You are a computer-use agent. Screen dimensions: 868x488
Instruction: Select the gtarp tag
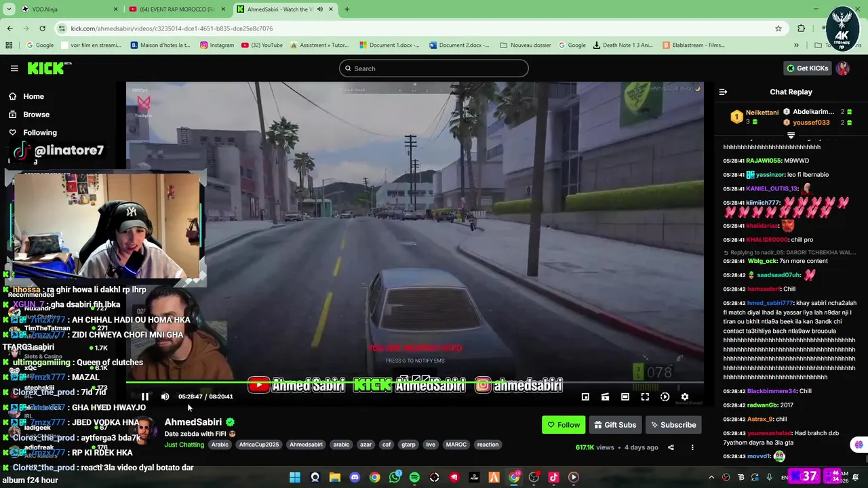[x=408, y=445]
